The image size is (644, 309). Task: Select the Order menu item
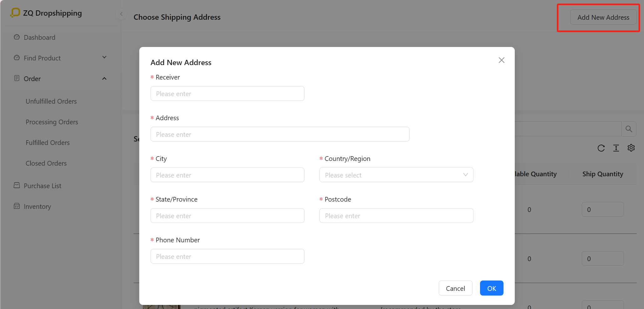point(32,79)
